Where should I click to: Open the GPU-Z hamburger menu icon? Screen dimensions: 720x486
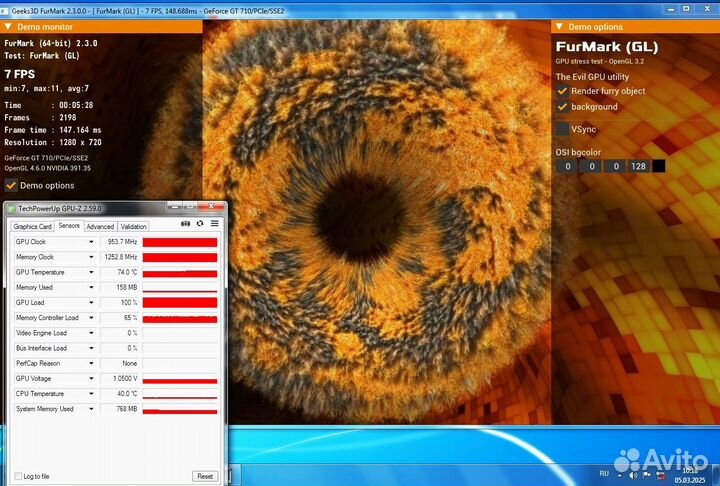click(x=214, y=224)
